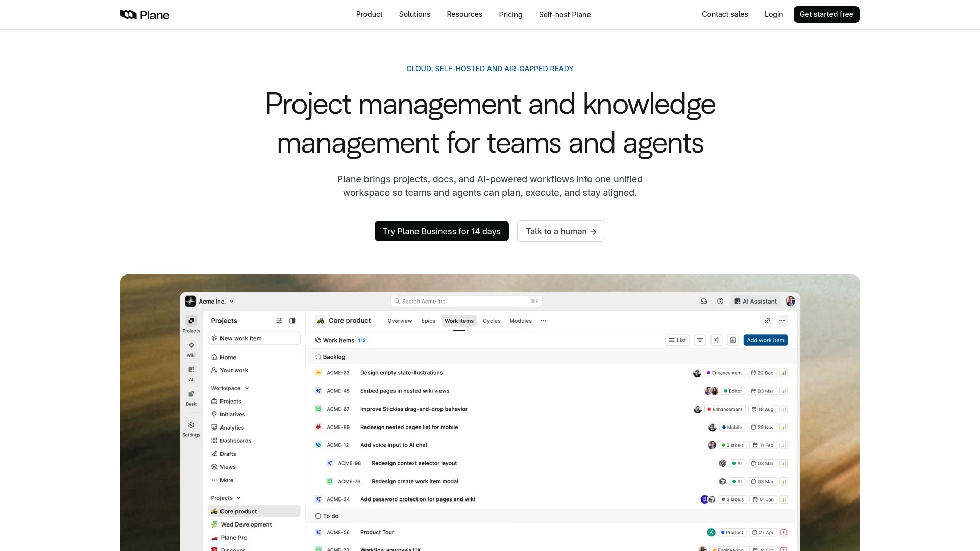The width and height of the screenshot is (980, 551).
Task: Click the New work item button
Action: click(254, 338)
